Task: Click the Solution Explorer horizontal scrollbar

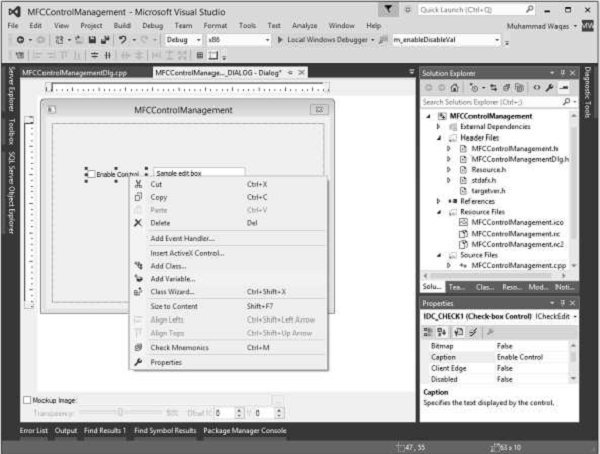Action: pos(494,275)
